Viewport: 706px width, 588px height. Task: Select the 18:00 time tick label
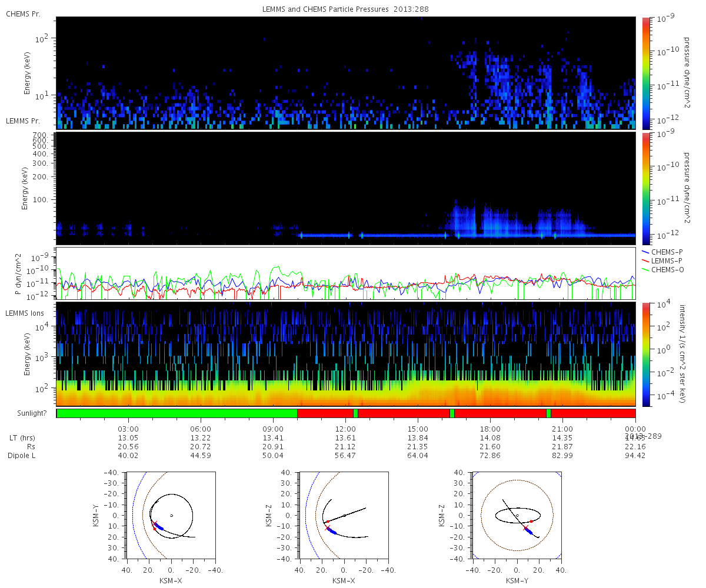click(490, 429)
